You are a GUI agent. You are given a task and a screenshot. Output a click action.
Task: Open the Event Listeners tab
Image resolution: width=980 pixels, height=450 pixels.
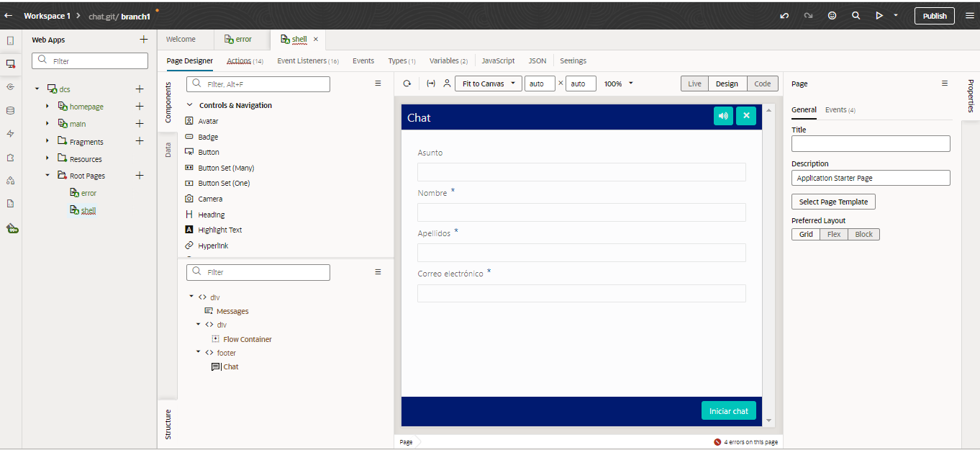click(x=308, y=61)
